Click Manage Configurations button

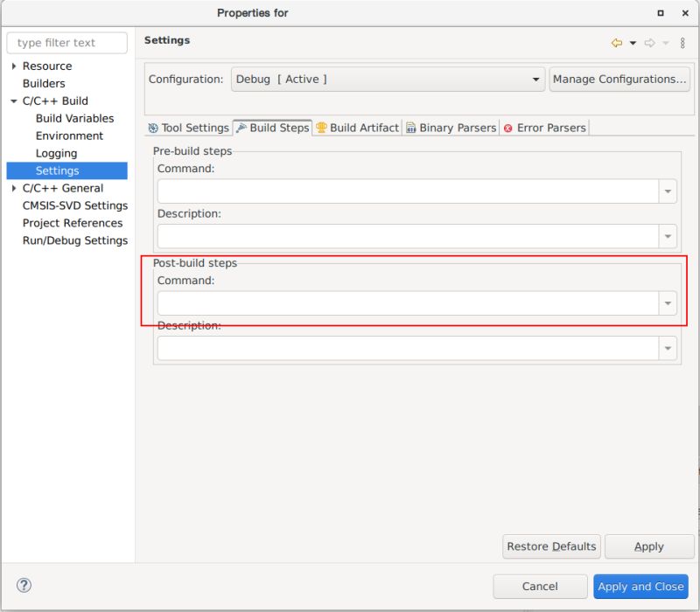pyautogui.click(x=619, y=80)
